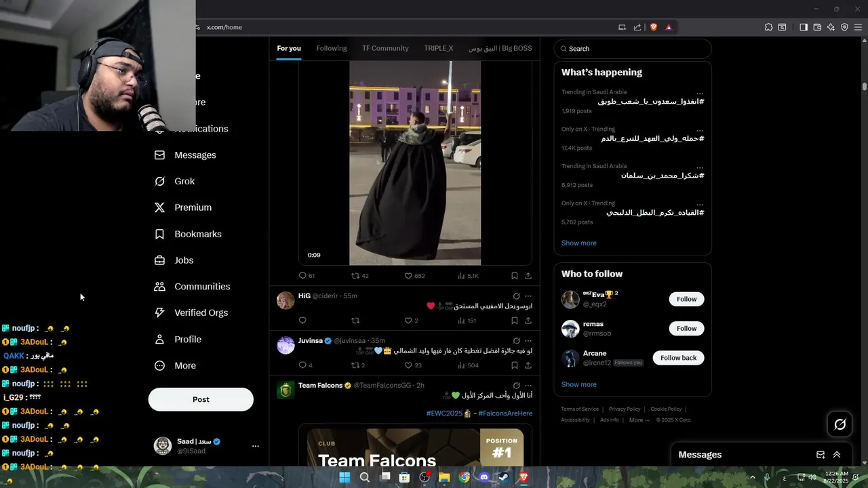Screen dimensions: 868x488
Task: Click Brave Rewards triangle icon
Action: (669, 27)
